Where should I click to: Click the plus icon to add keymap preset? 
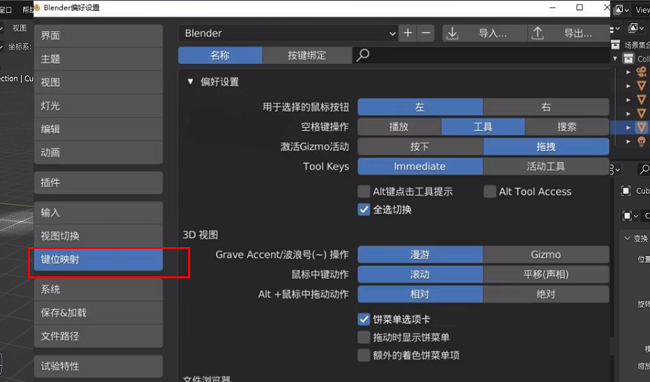tap(408, 33)
